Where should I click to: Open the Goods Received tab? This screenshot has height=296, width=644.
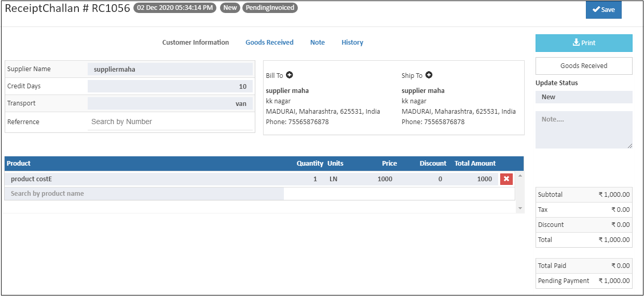click(269, 43)
